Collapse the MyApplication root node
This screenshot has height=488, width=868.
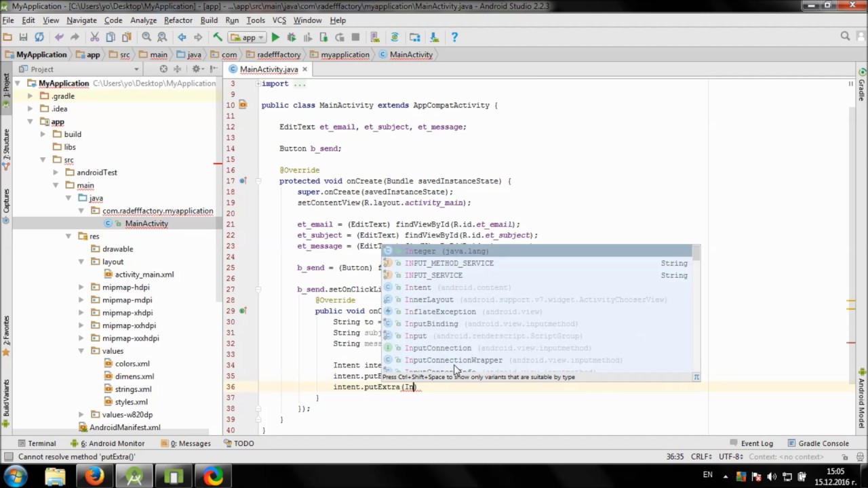[18, 83]
